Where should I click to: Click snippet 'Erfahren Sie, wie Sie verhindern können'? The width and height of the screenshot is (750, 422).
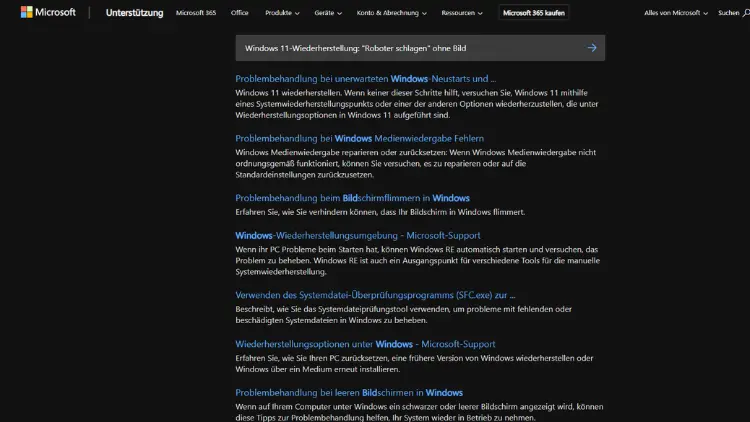click(380, 212)
